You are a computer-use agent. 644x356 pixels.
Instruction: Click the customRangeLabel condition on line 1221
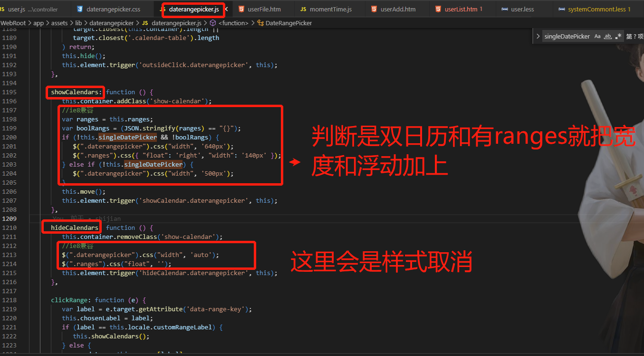click(142, 327)
